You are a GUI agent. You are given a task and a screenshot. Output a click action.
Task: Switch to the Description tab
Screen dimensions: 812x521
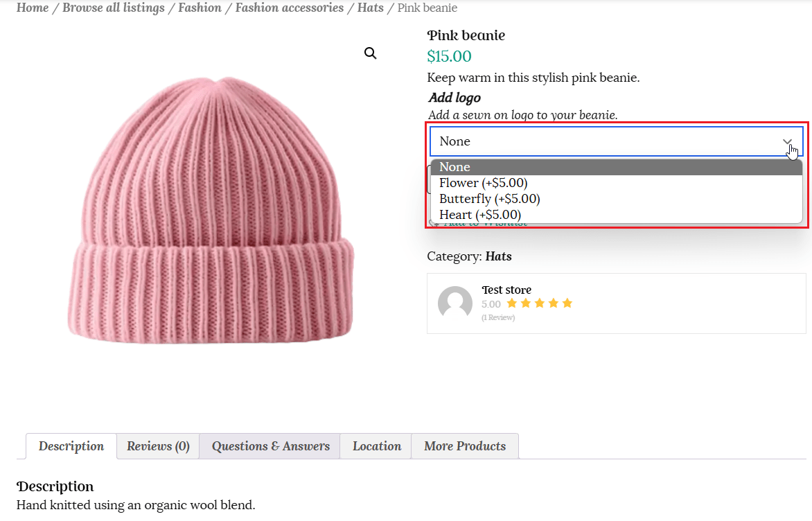pyautogui.click(x=71, y=446)
